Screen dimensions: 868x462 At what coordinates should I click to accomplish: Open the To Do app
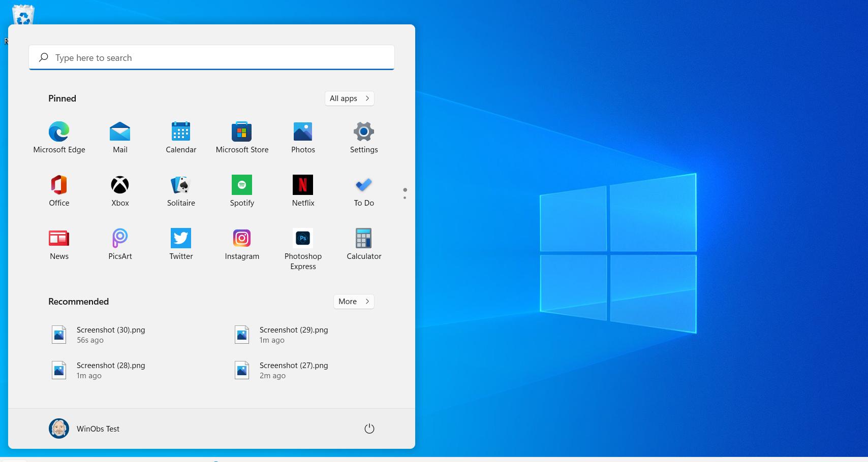364,191
